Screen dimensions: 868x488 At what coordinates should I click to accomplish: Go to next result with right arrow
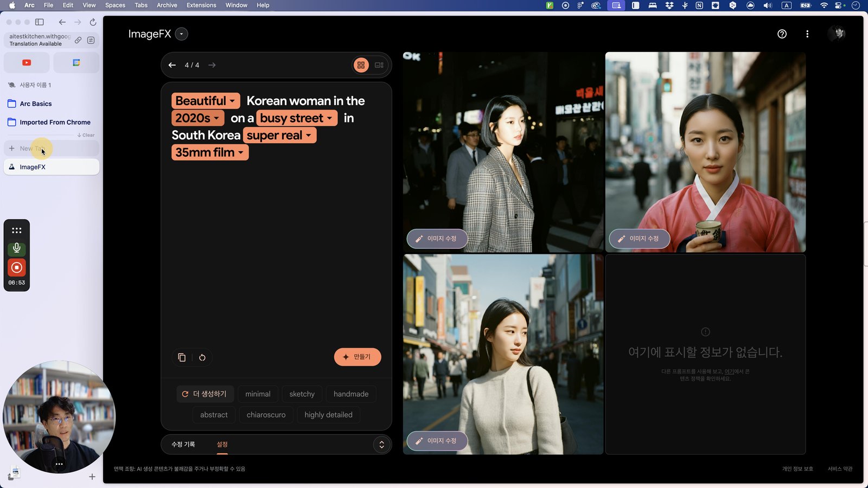[x=212, y=65]
